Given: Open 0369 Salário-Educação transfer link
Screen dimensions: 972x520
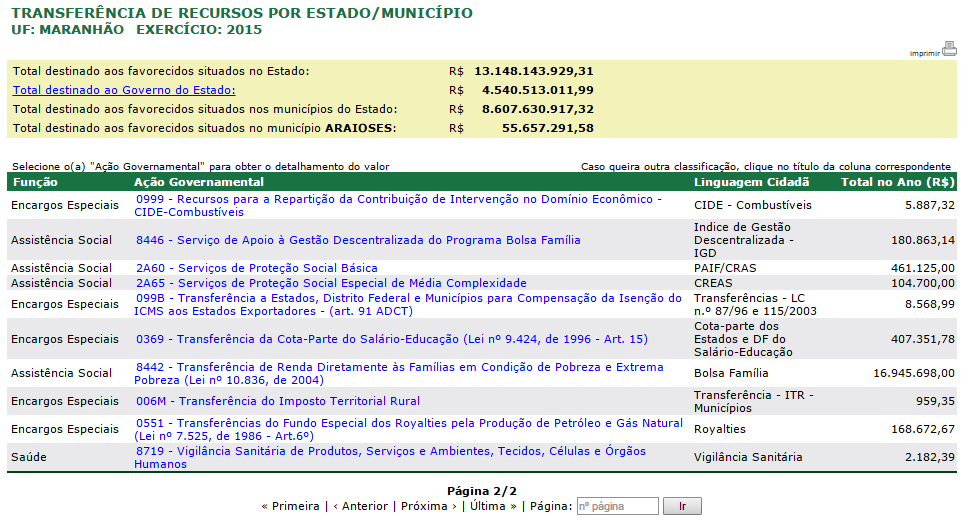Looking at the screenshot, I should tap(392, 339).
